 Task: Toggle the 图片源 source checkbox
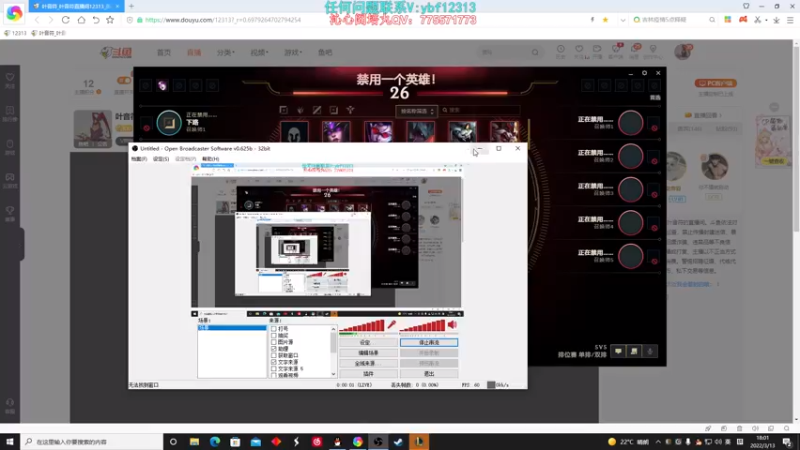click(x=274, y=342)
